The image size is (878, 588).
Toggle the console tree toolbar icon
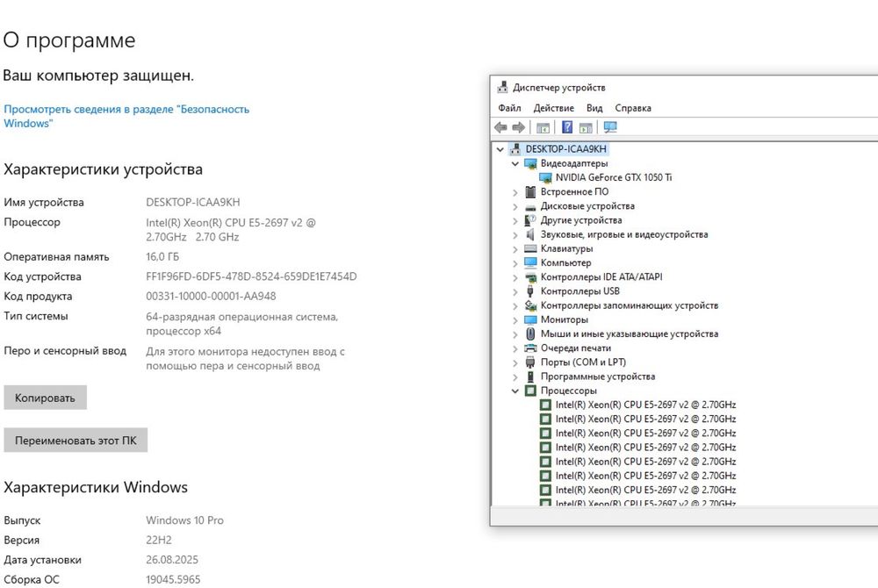pos(543,127)
